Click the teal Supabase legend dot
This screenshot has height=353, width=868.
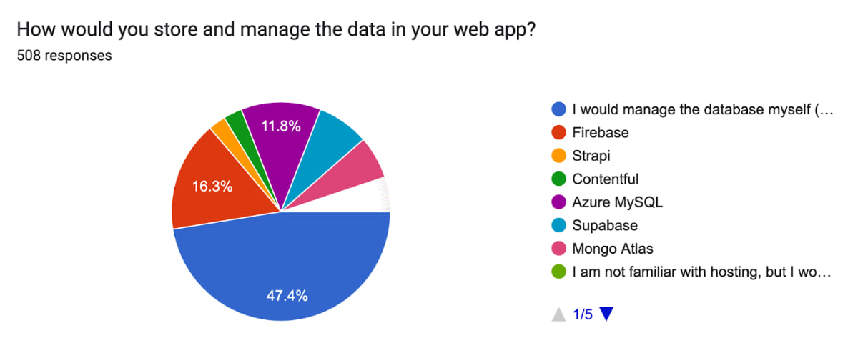pos(559,226)
